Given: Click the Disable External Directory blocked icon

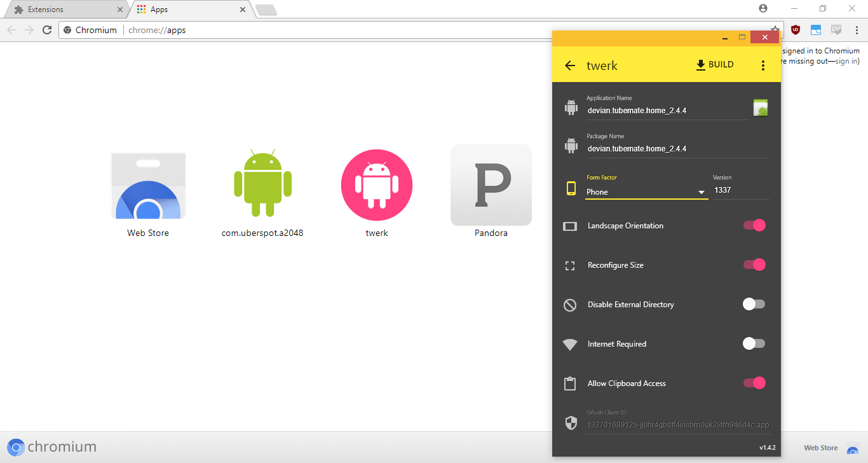Looking at the screenshot, I should [570, 305].
